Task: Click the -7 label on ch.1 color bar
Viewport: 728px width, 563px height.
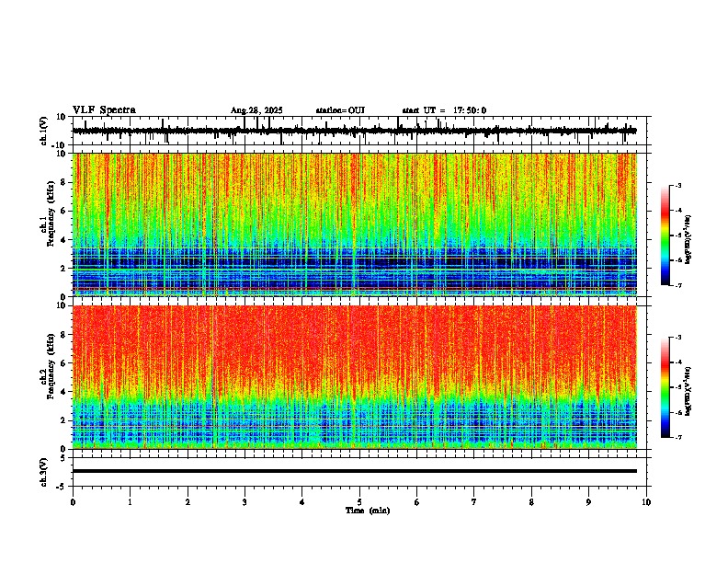Action: point(677,285)
